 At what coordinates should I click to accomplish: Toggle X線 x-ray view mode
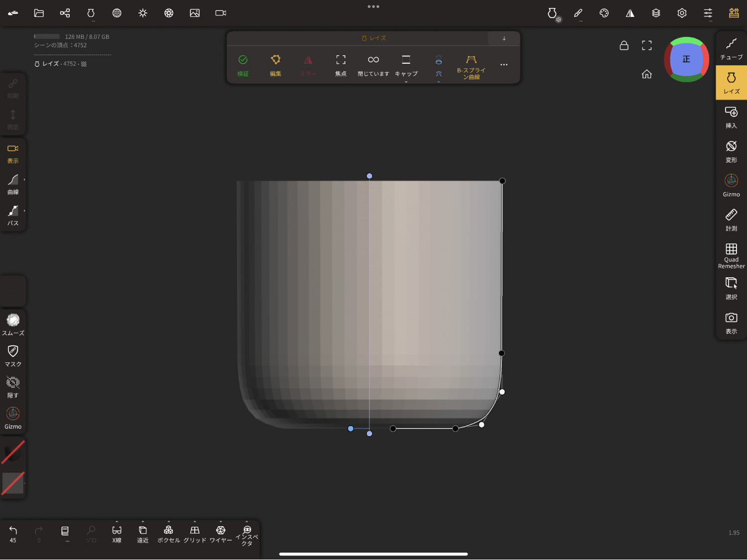tap(117, 534)
